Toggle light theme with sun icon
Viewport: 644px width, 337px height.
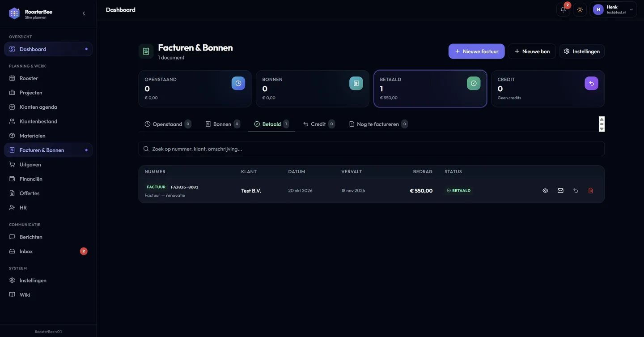(580, 10)
